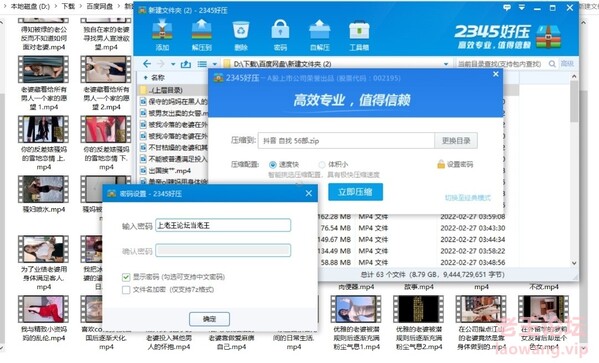Click the 设置密码 link
Viewport: 599px width, 363px height.
point(460,165)
